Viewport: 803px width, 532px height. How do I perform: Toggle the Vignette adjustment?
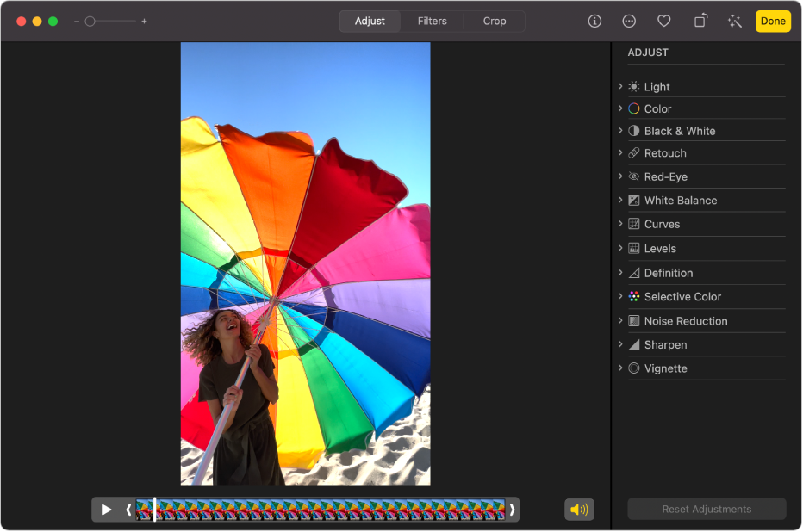pyautogui.click(x=634, y=368)
